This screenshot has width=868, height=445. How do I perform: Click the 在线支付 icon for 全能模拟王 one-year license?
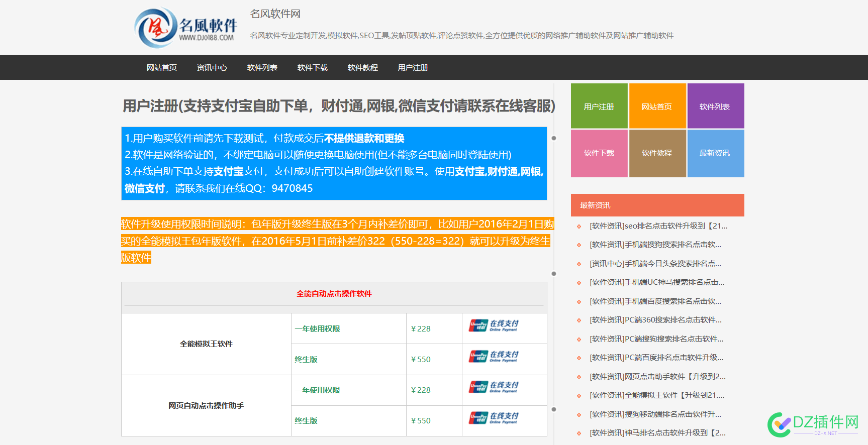pyautogui.click(x=494, y=325)
